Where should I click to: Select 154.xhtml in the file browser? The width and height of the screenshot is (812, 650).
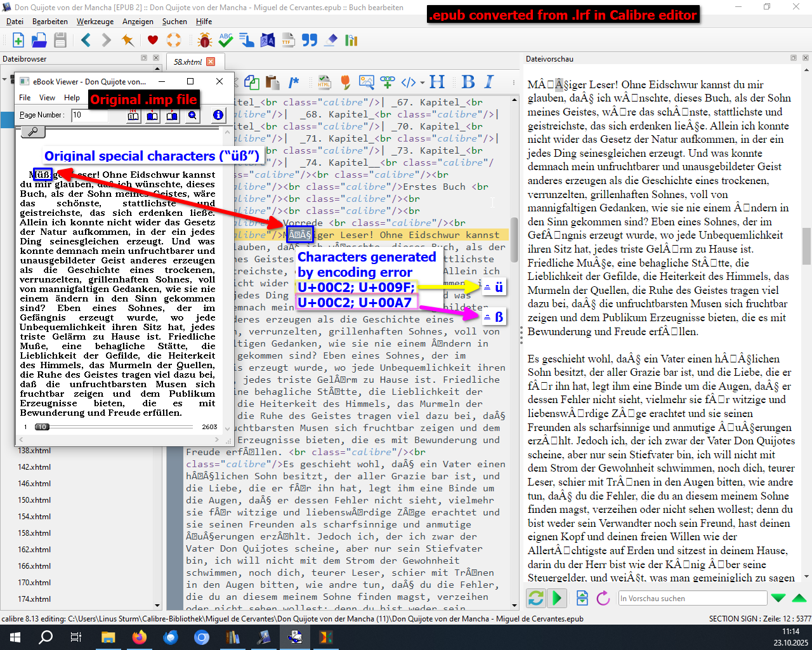click(34, 517)
